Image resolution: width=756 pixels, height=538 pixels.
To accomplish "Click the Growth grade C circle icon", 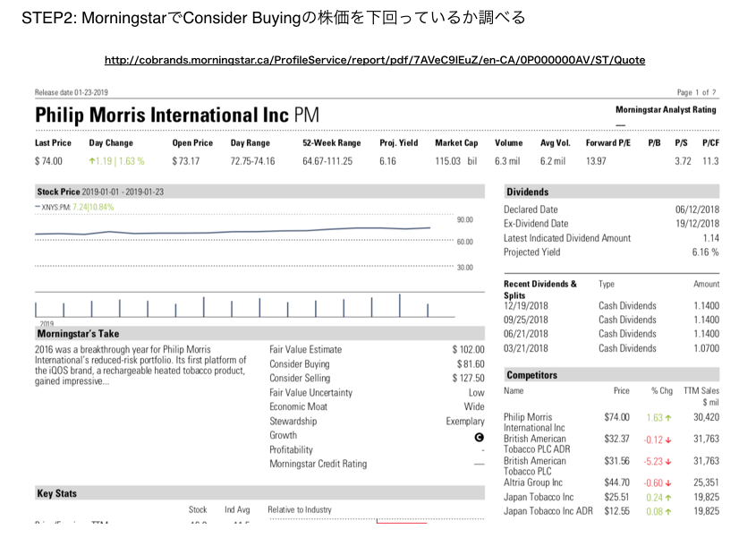I will (480, 436).
